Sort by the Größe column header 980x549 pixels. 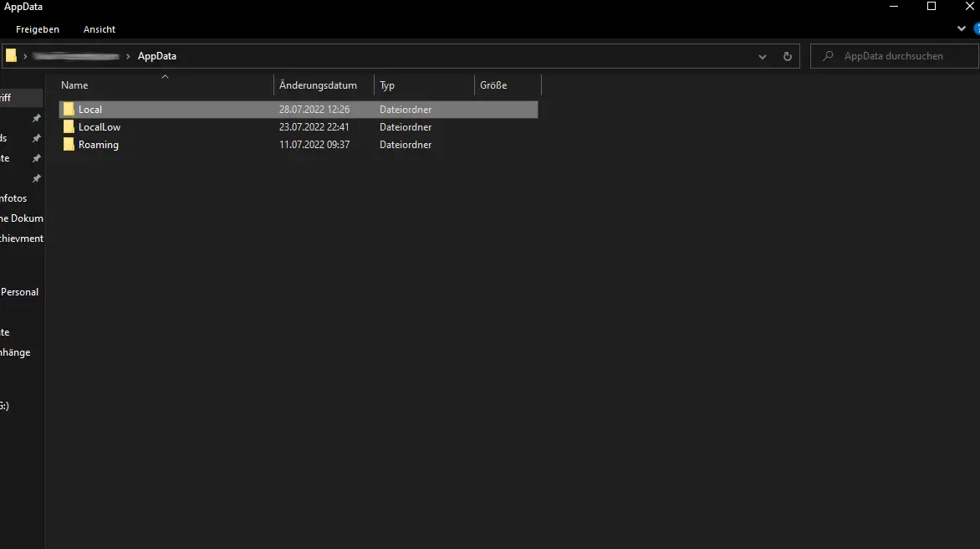pos(493,85)
